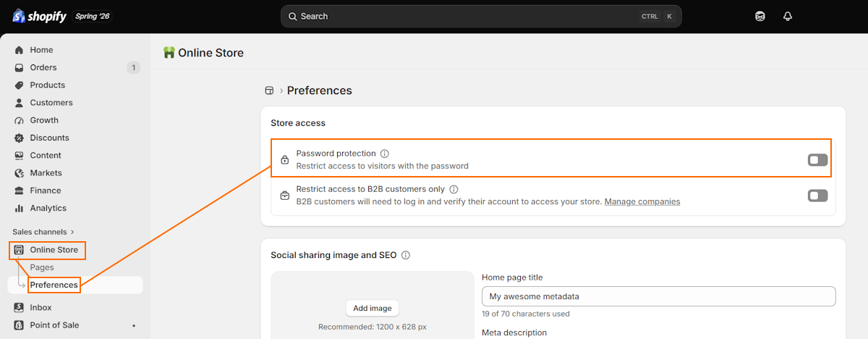Click the Meta description label
Image resolution: width=868 pixels, height=339 pixels.
click(514, 332)
